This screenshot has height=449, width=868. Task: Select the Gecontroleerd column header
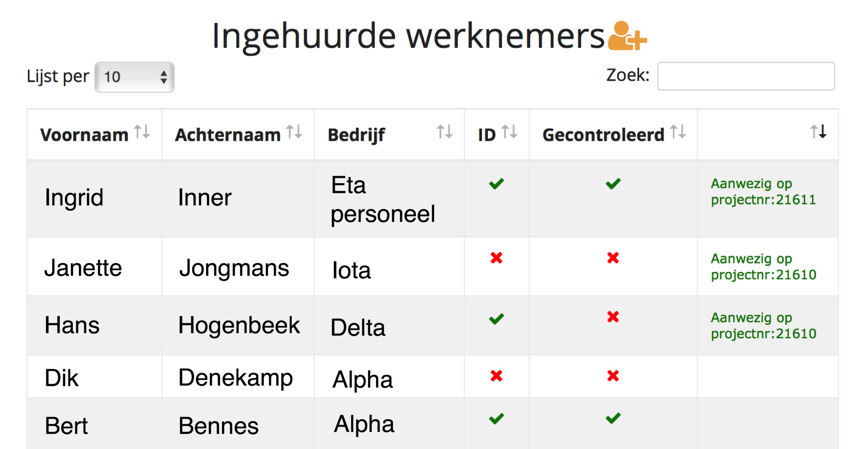coord(603,134)
